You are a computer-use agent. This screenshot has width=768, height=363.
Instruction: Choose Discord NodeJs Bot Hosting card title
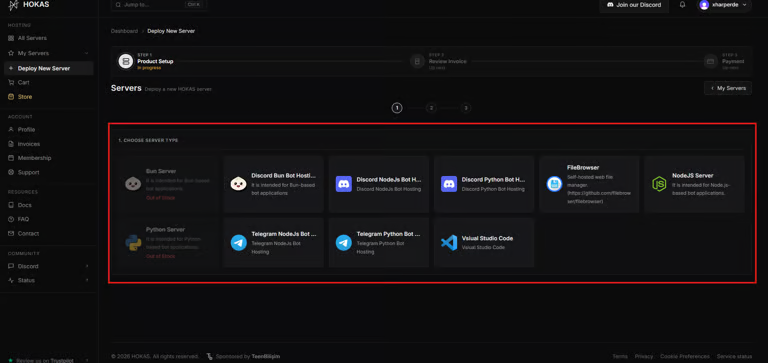tap(389, 180)
